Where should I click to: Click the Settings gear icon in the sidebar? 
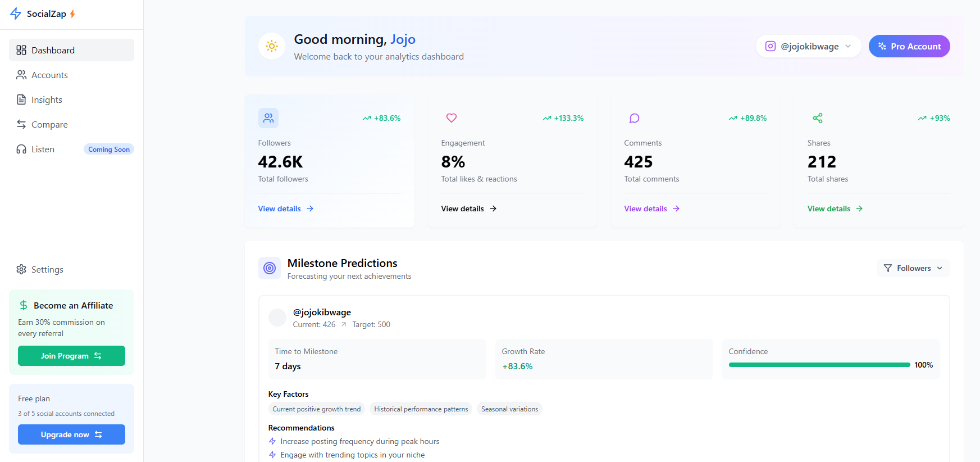pyautogui.click(x=21, y=269)
